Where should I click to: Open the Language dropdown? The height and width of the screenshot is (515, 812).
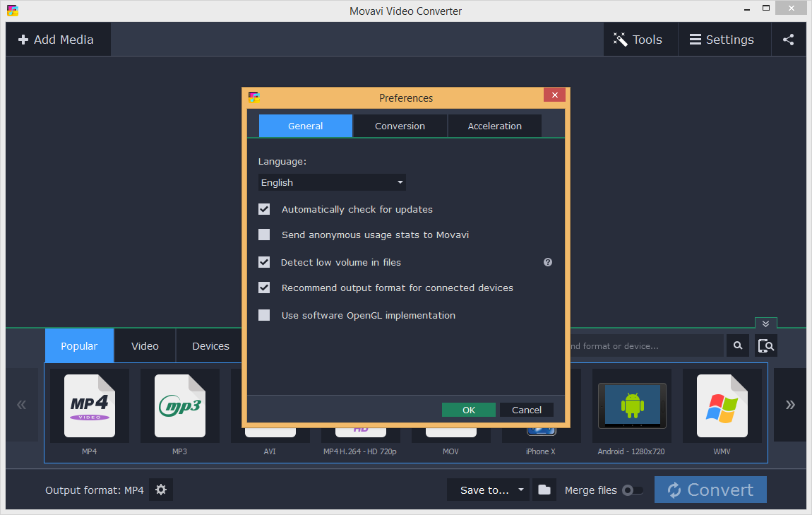tap(332, 182)
